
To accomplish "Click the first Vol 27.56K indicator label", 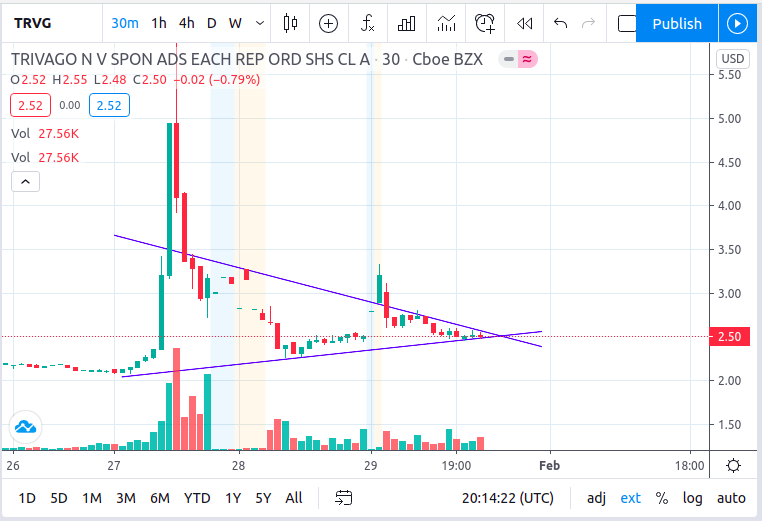I will coord(45,134).
